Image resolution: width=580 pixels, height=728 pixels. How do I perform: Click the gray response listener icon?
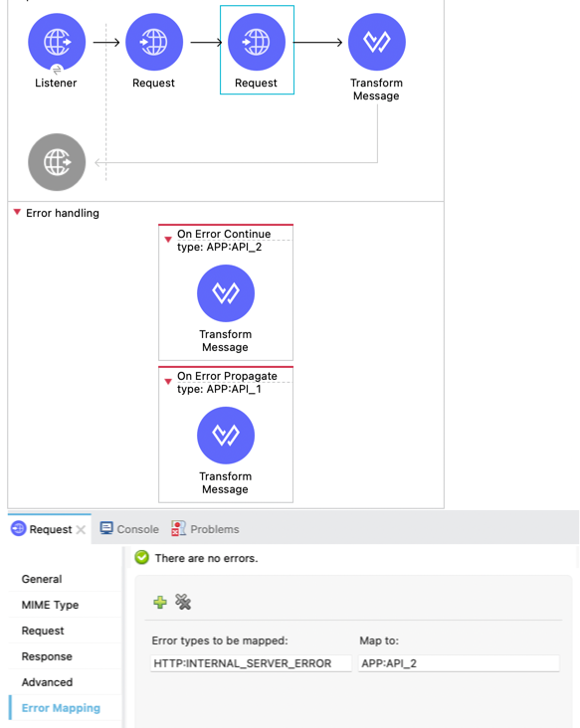57,162
